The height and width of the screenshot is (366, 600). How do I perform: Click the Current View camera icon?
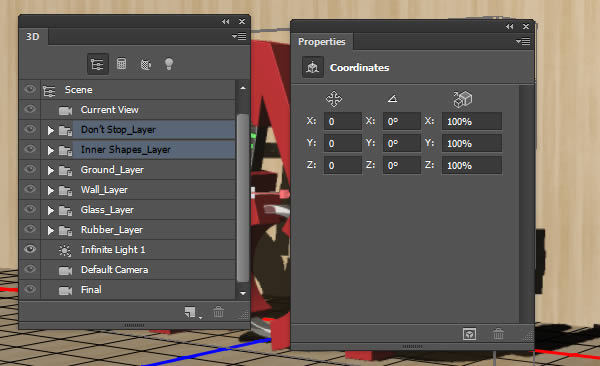65,111
